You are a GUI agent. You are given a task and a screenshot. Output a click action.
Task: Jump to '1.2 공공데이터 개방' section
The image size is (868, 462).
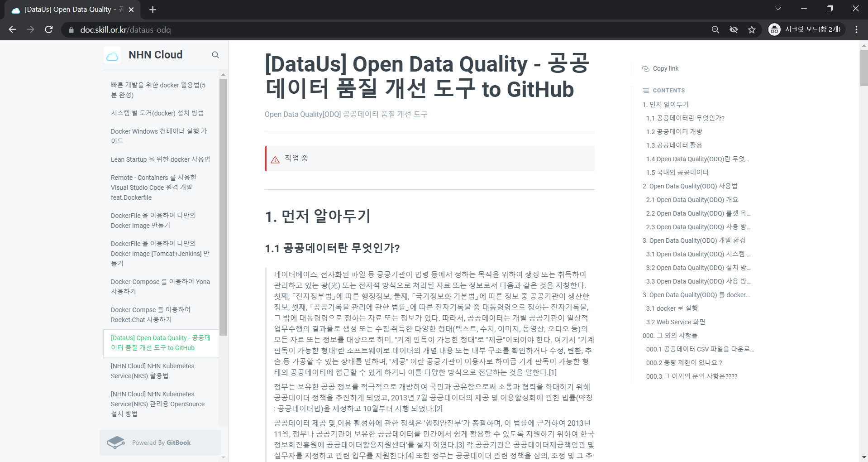click(x=674, y=132)
